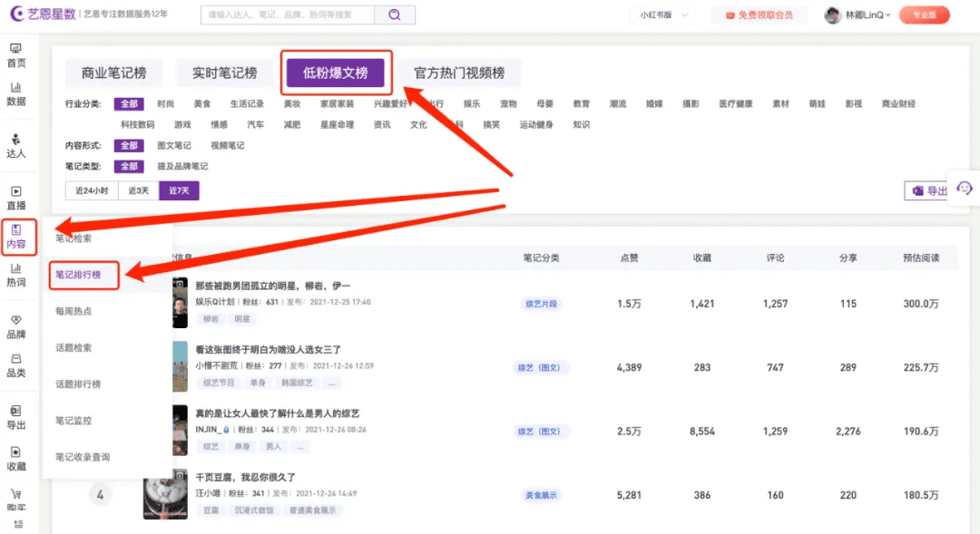Click the search magnifier button
Screen dimensions: 980x534
[x=395, y=15]
